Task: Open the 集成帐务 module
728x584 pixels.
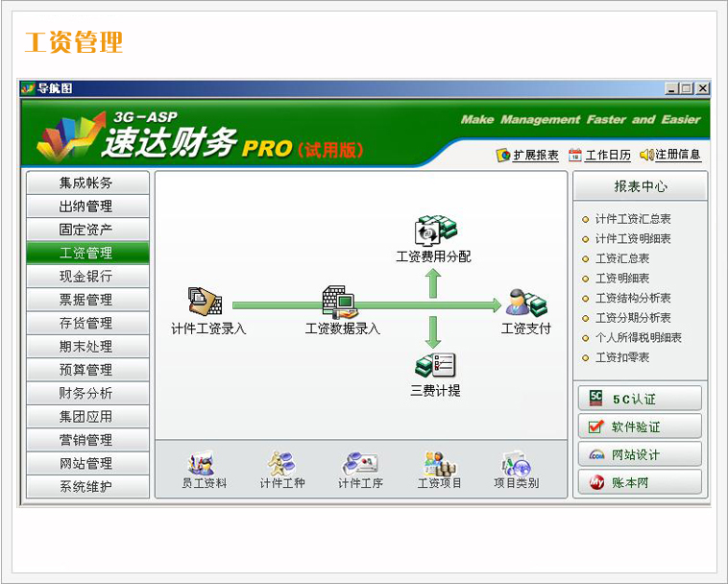Action: point(87,182)
